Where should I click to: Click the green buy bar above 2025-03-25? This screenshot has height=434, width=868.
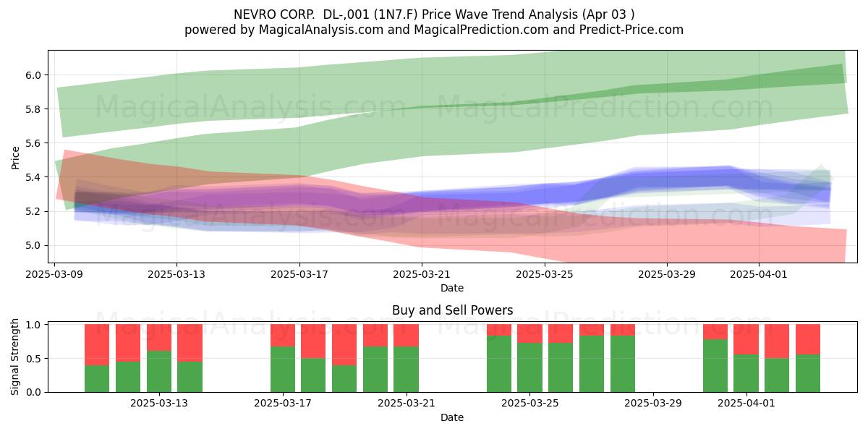pos(530,367)
